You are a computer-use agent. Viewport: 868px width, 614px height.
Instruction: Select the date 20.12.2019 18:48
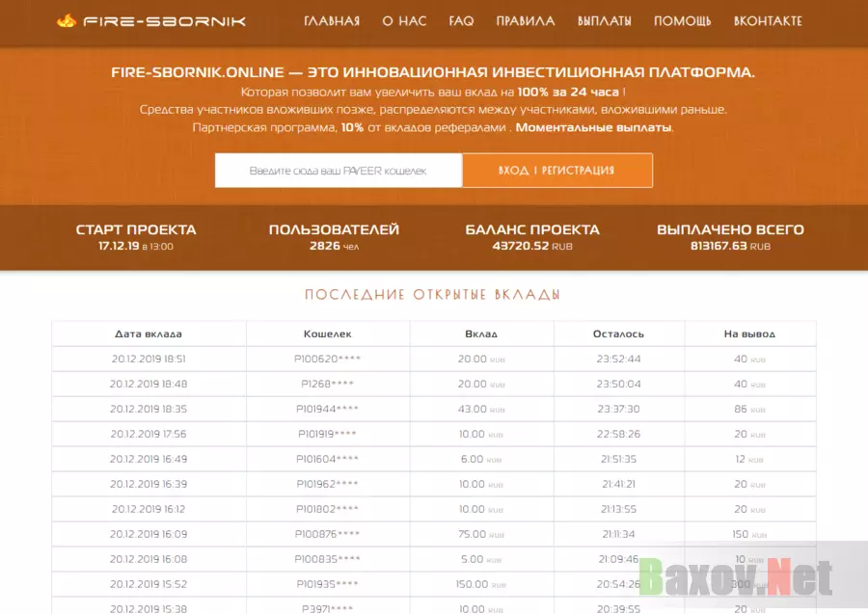click(149, 384)
